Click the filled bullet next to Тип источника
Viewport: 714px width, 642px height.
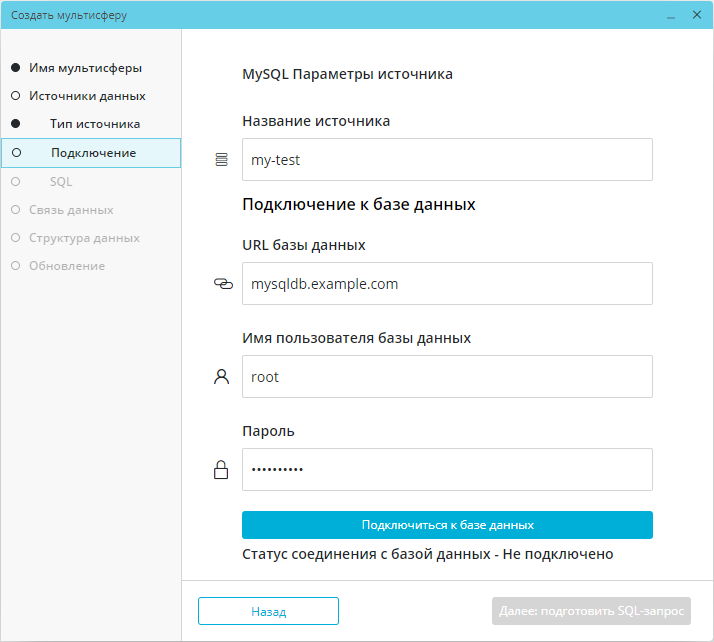[15, 123]
